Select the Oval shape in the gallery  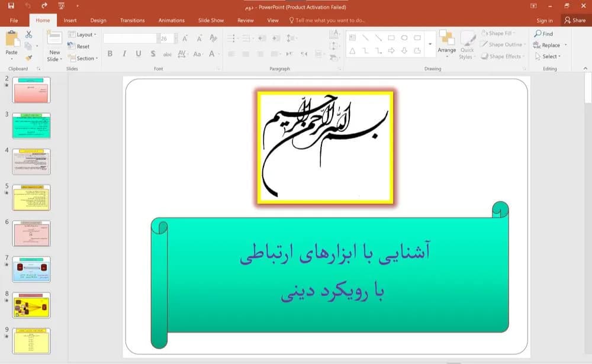pos(404,38)
